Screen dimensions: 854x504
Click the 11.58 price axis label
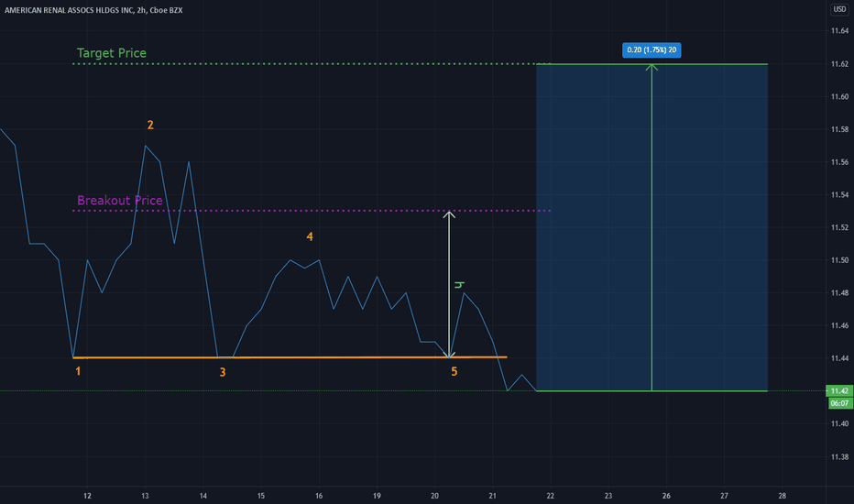839,129
